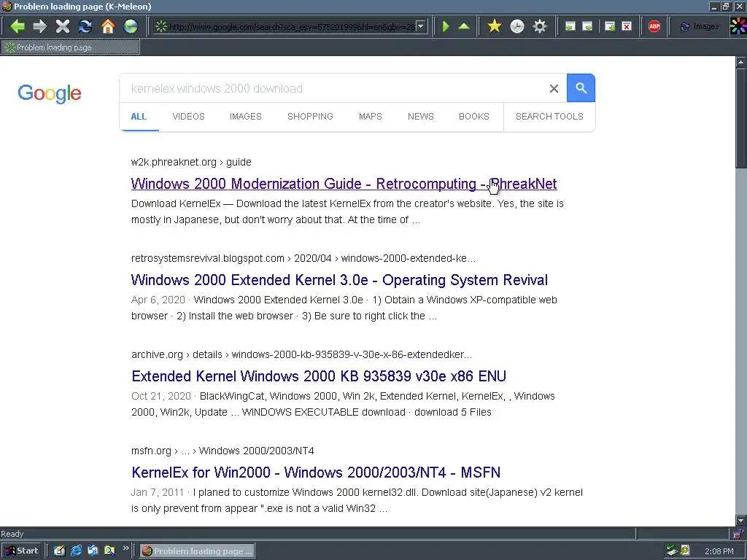747x560 pixels.
Task: Switch to MAPS results
Action: 370,117
